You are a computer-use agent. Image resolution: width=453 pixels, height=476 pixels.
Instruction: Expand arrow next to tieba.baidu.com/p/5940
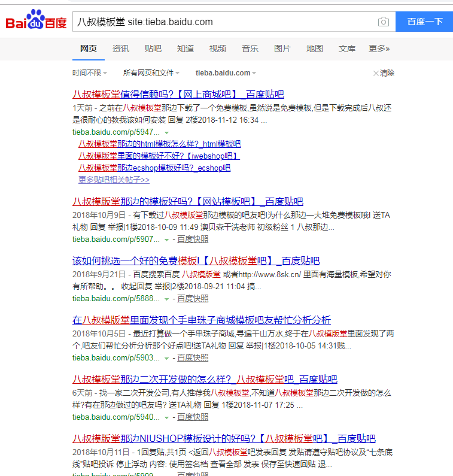pyautogui.click(x=166, y=418)
